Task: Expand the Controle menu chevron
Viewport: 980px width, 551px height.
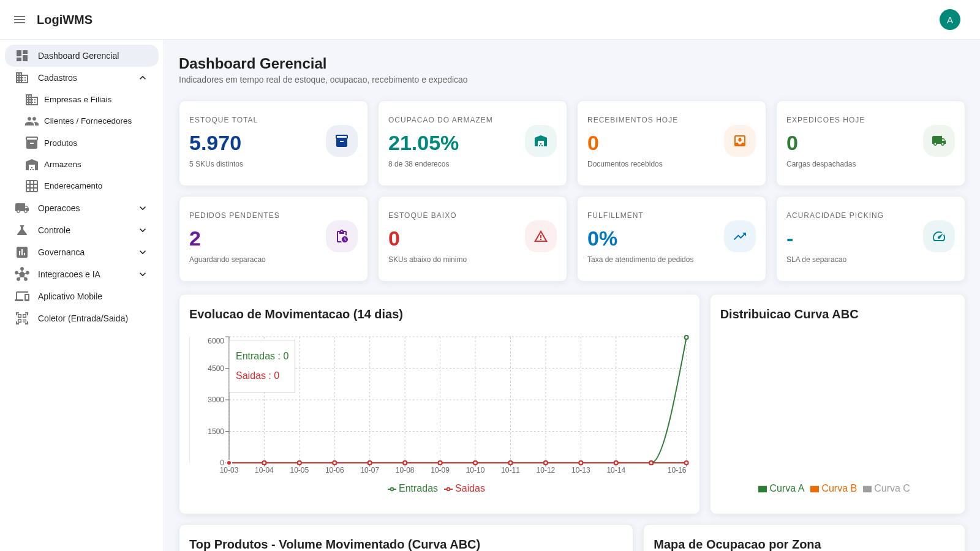Action: (143, 230)
